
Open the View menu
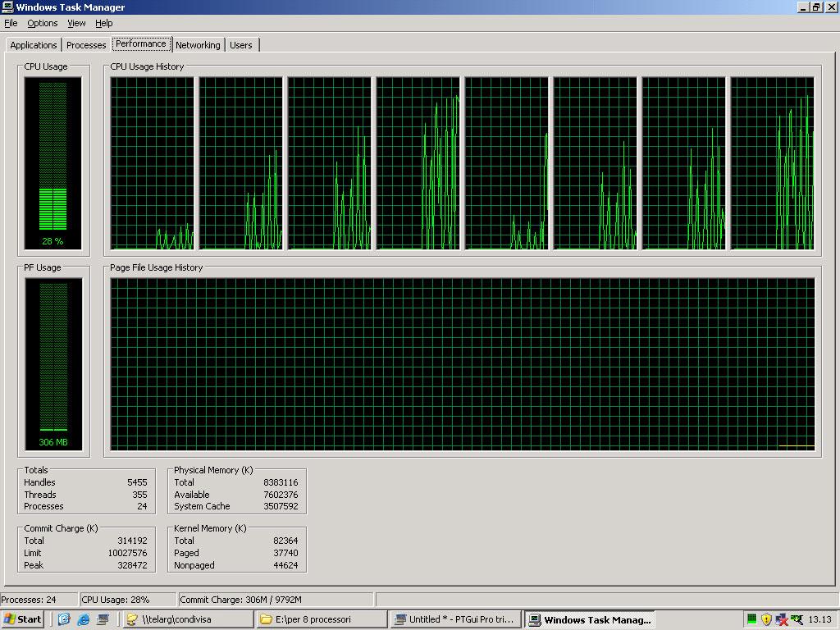(76, 23)
